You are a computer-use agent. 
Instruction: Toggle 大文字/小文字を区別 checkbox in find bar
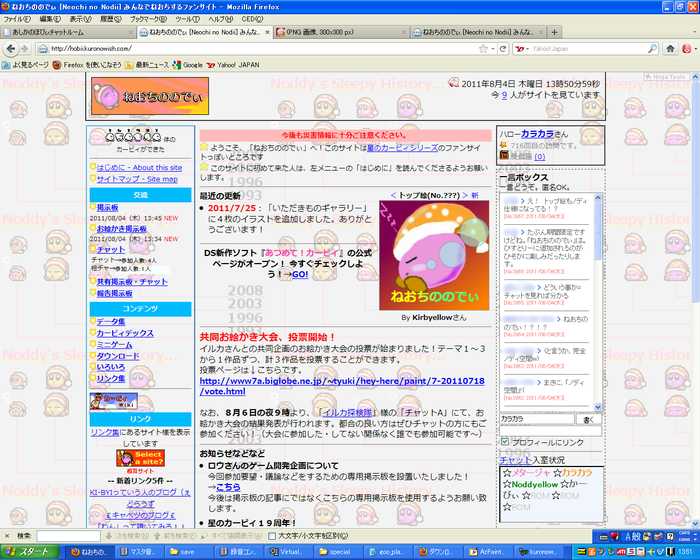click(272, 535)
